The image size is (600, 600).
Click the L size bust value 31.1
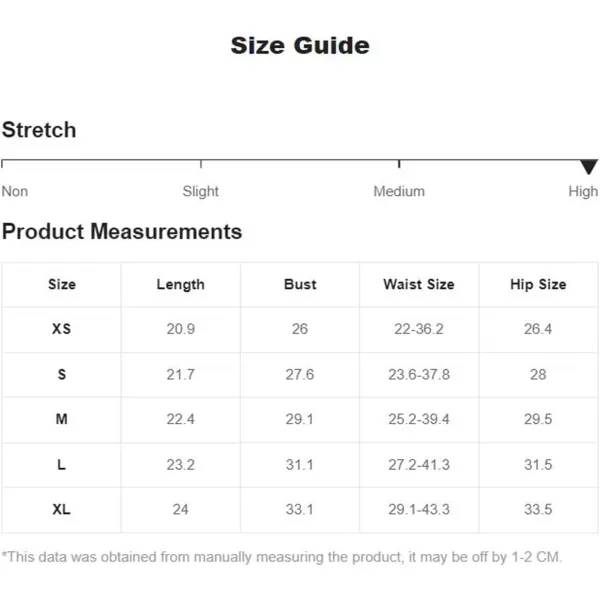300,465
